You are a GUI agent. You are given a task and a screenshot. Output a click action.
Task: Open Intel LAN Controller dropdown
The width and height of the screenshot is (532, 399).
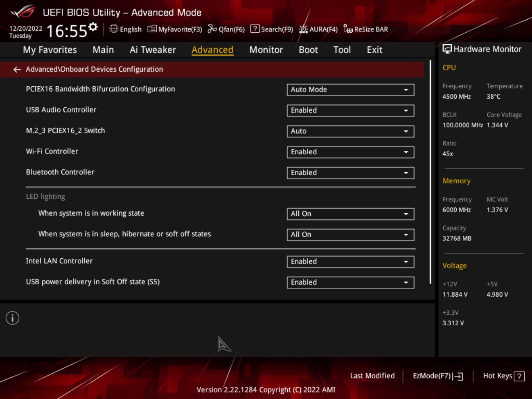[350, 262]
